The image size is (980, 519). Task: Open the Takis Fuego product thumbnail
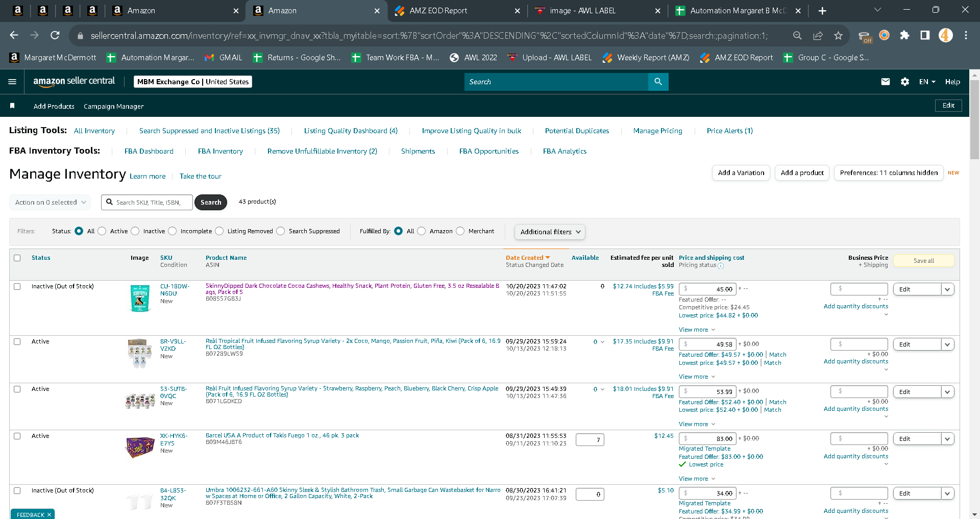pos(140,447)
